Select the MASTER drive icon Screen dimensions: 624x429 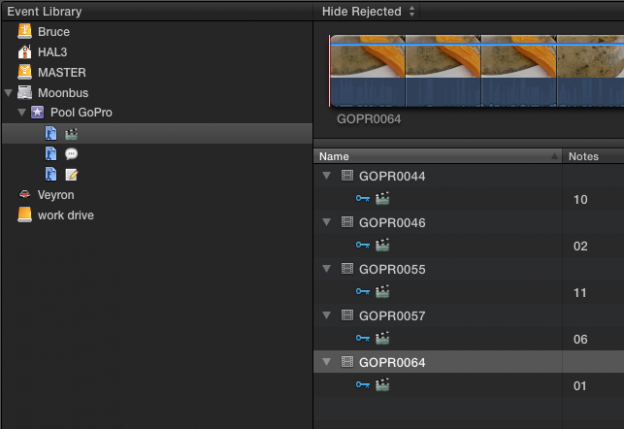25,72
